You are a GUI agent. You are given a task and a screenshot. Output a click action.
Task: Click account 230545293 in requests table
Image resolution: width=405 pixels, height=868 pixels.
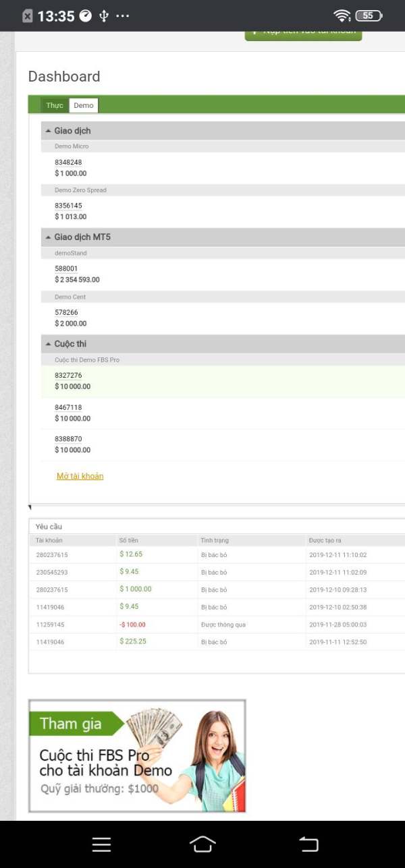(x=52, y=573)
